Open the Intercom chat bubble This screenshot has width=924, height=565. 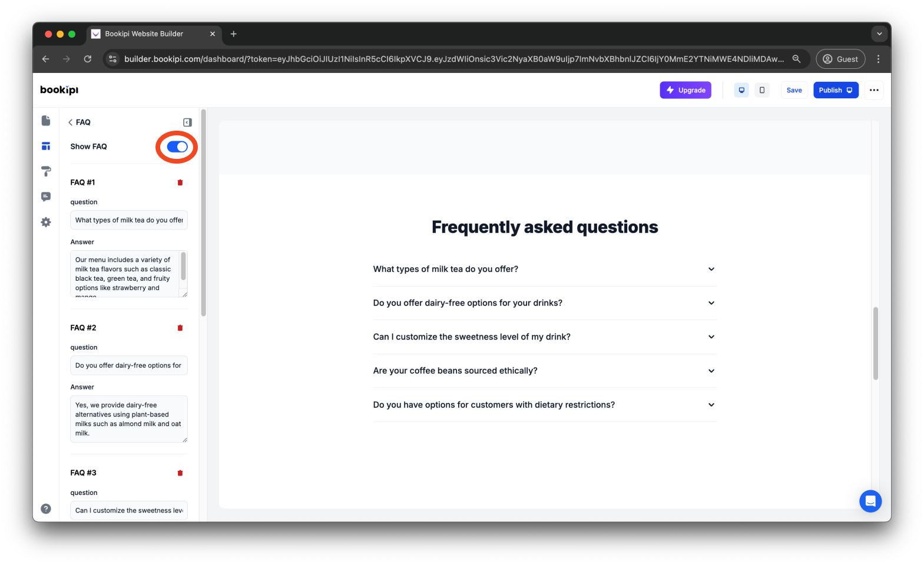870,501
